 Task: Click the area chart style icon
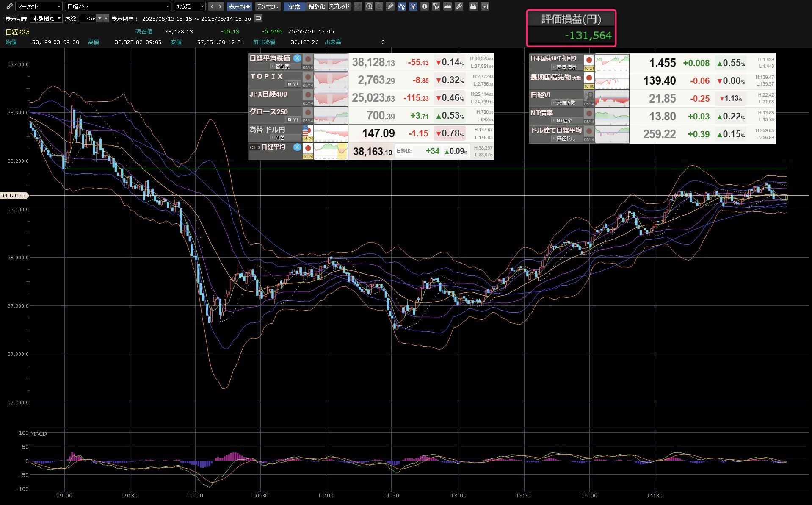pyautogui.click(x=447, y=6)
